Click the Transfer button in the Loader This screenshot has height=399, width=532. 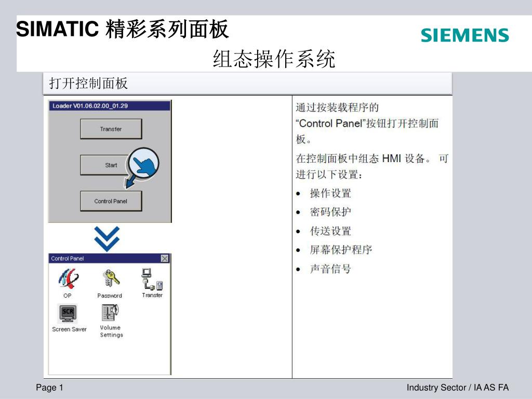tap(111, 129)
